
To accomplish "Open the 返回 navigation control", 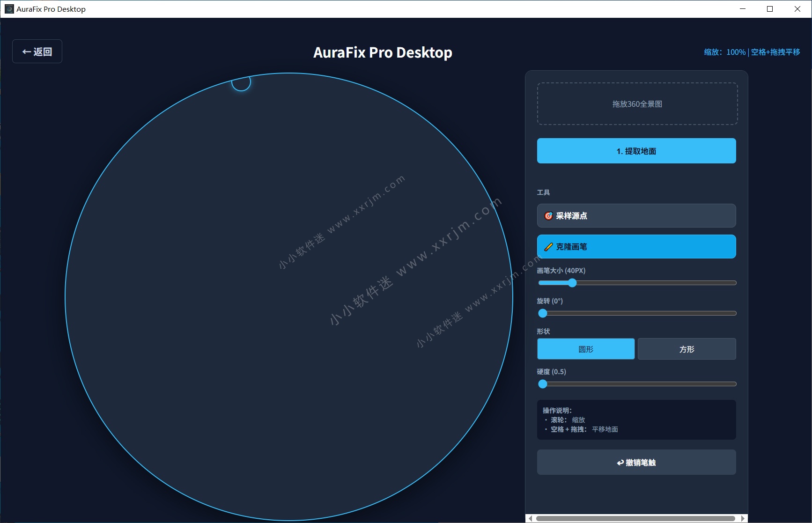I will (x=37, y=51).
